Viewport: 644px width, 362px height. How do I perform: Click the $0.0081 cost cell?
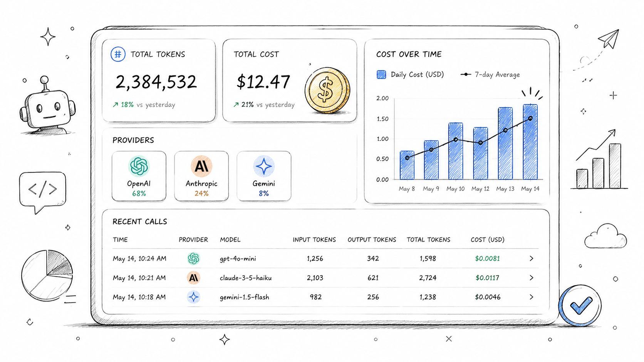pos(488,259)
